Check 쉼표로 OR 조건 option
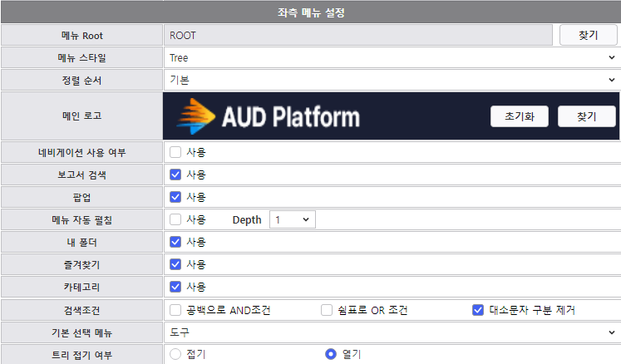Image resolution: width=621 pixels, height=364 pixels. click(x=327, y=310)
